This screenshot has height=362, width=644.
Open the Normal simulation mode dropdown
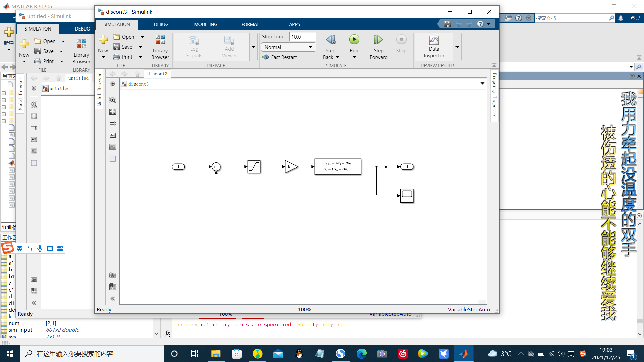point(288,47)
